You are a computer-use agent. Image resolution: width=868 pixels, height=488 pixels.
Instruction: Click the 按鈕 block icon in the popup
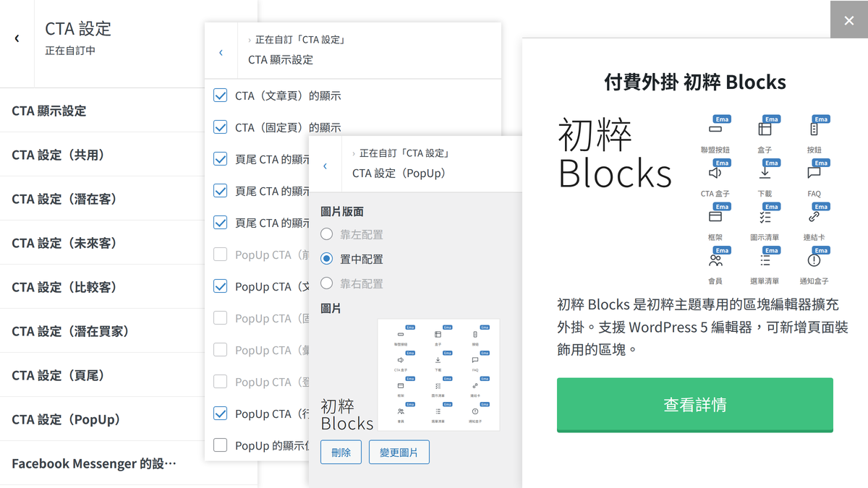pyautogui.click(x=814, y=129)
